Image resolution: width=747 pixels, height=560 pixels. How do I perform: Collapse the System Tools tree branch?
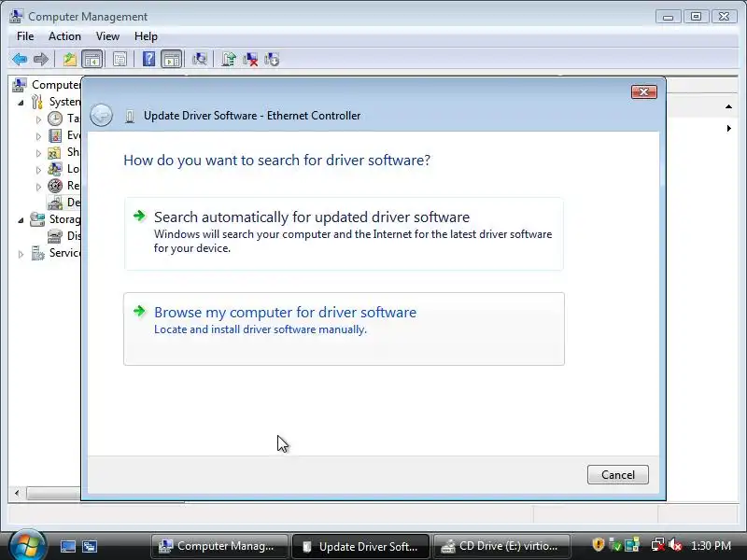21,103
